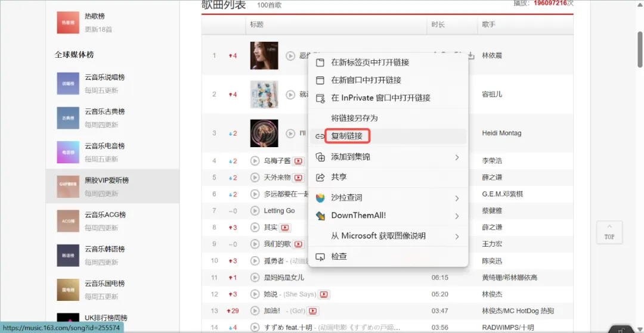Open artist 李荣浩
Viewport: 644px width, 333px height.
492,161
